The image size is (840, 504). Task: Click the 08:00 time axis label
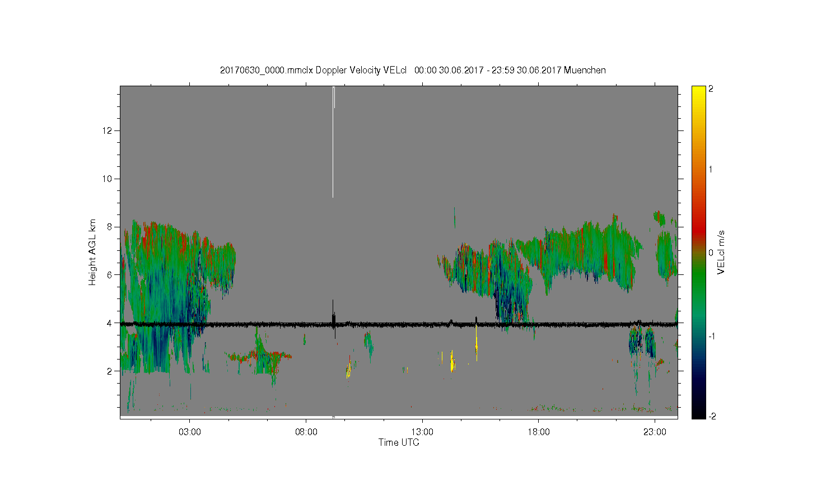click(306, 432)
